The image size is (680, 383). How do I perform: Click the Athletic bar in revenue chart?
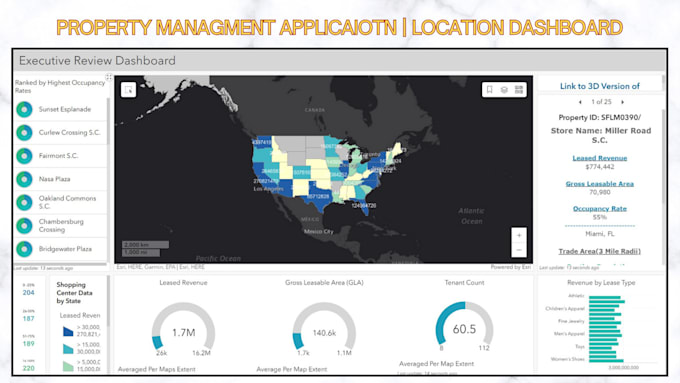coord(605,297)
